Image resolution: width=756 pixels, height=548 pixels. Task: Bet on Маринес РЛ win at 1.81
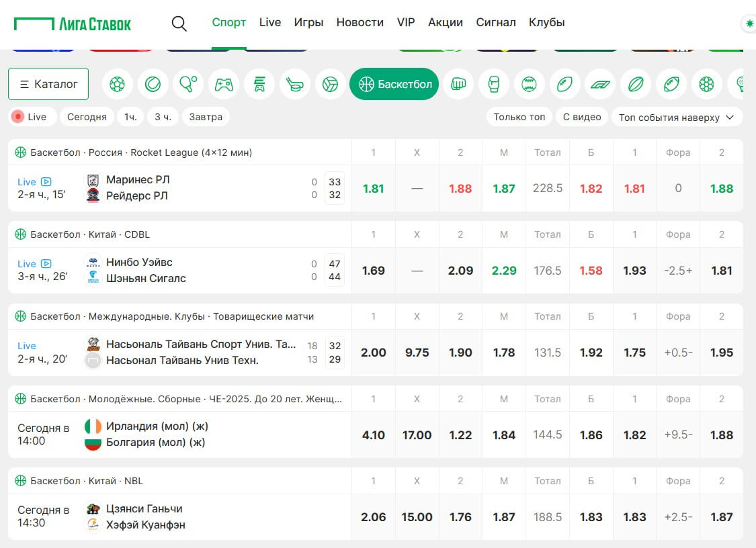373,189
